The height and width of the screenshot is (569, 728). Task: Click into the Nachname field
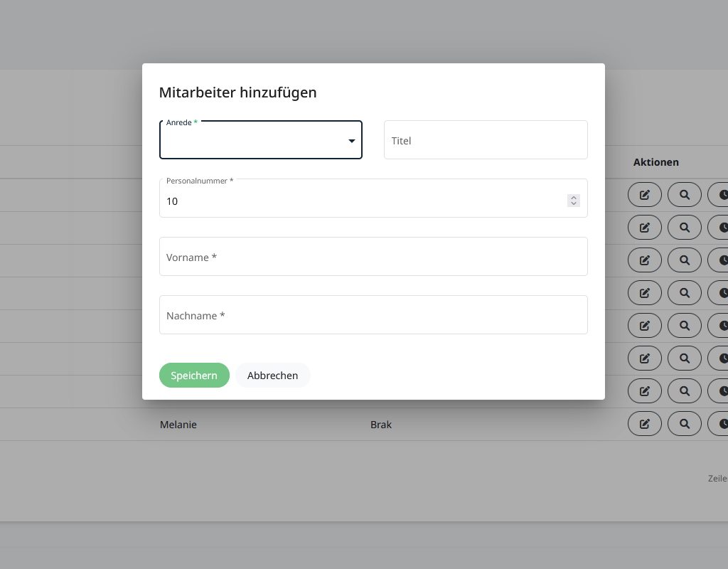(373, 315)
